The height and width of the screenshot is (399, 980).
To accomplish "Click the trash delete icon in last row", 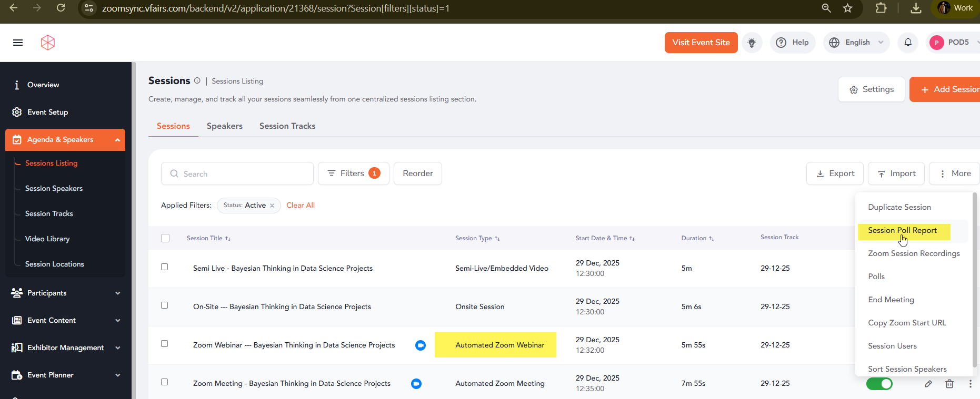I will 949,384.
